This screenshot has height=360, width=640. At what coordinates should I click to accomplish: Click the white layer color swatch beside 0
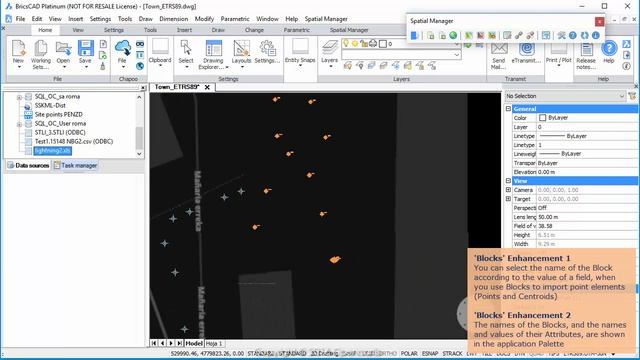pos(382,44)
